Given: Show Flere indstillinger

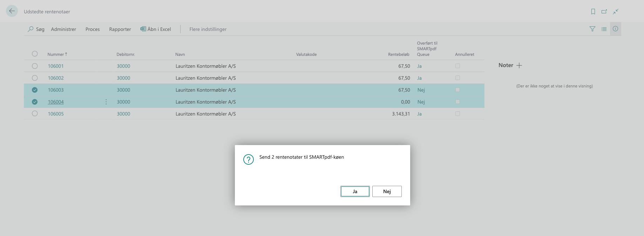Looking at the screenshot, I should pos(208,29).
